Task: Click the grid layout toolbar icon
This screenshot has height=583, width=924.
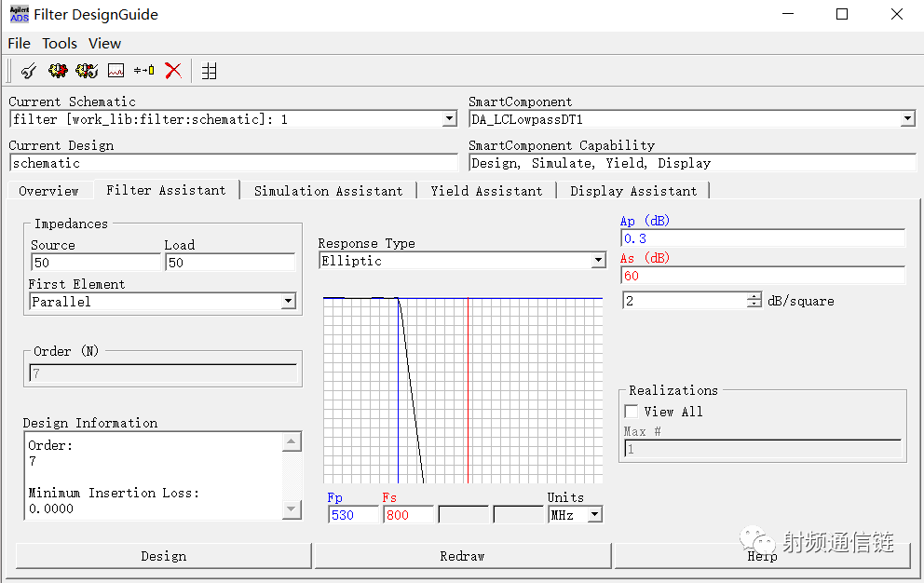Action: pos(210,72)
